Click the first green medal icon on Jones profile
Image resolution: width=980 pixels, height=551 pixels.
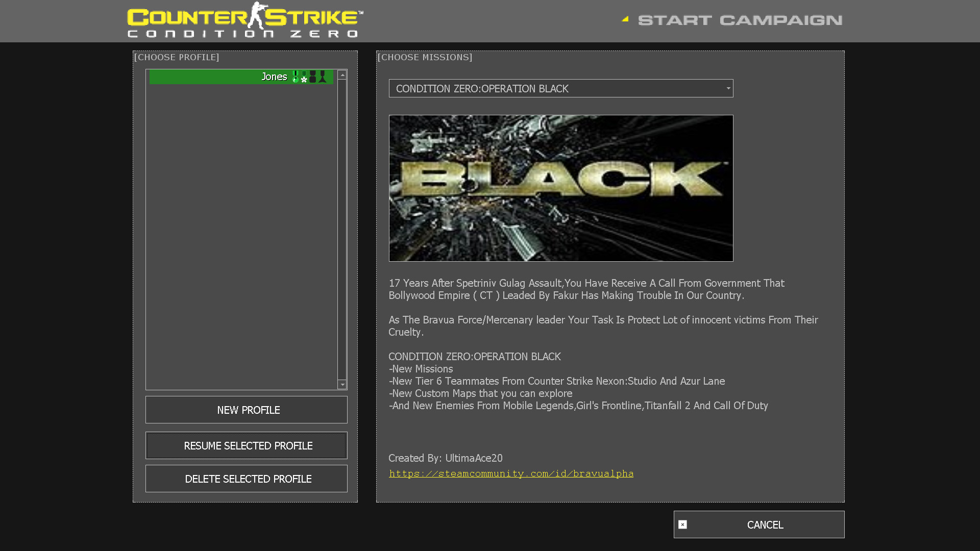point(296,77)
